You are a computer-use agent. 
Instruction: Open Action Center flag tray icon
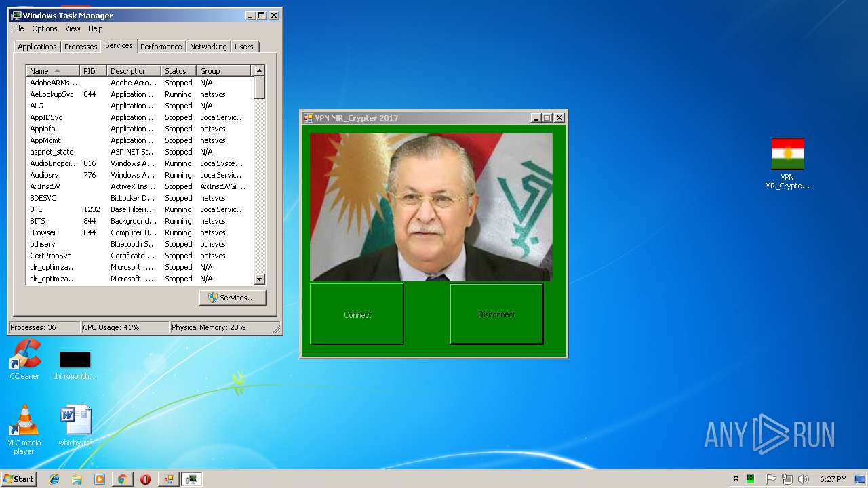[770, 479]
